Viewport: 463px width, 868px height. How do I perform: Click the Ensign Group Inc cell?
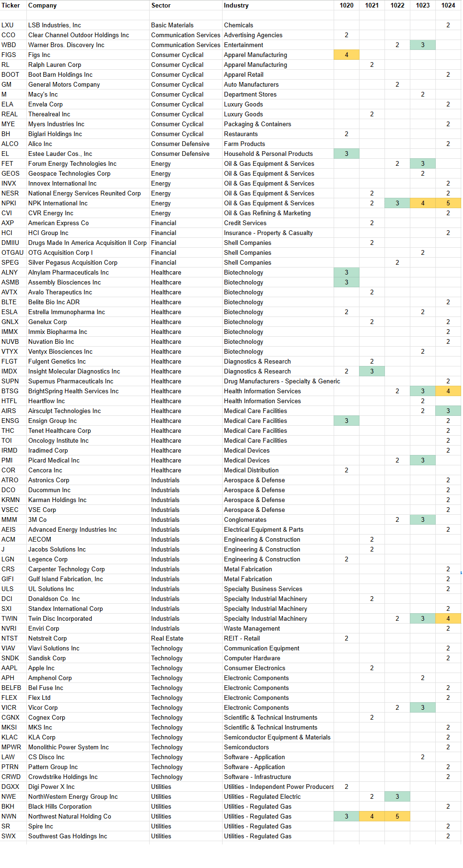pos(88,421)
